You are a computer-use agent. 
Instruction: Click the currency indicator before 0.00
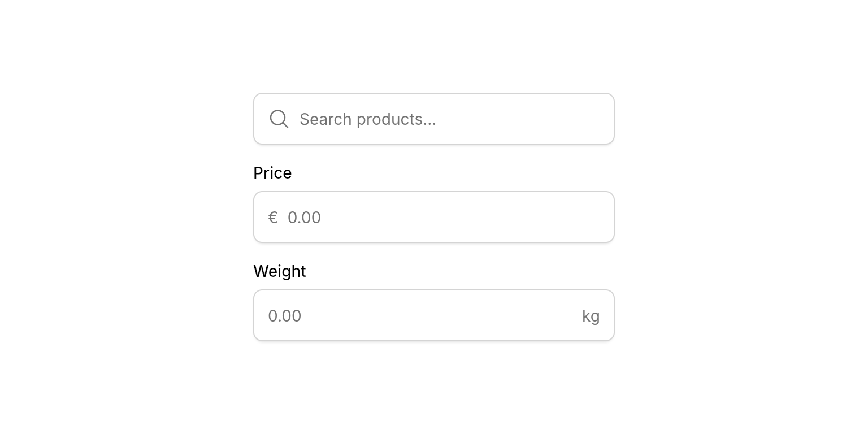(273, 217)
